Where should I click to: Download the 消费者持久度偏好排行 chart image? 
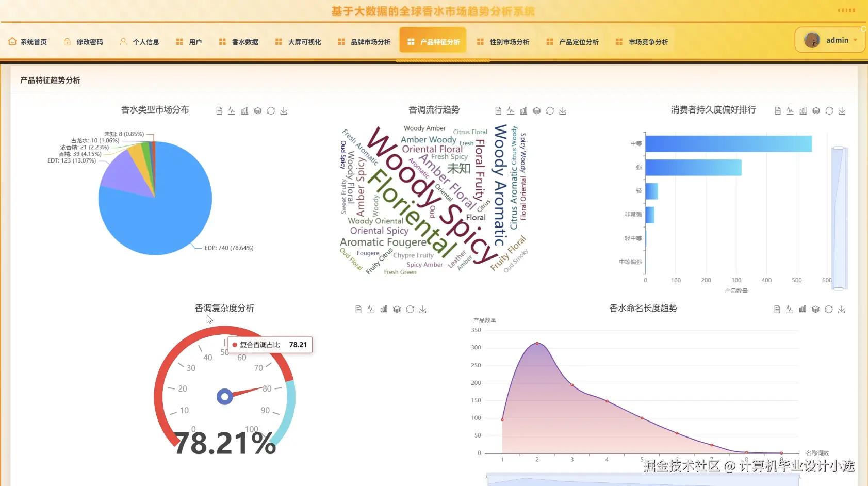click(x=842, y=110)
